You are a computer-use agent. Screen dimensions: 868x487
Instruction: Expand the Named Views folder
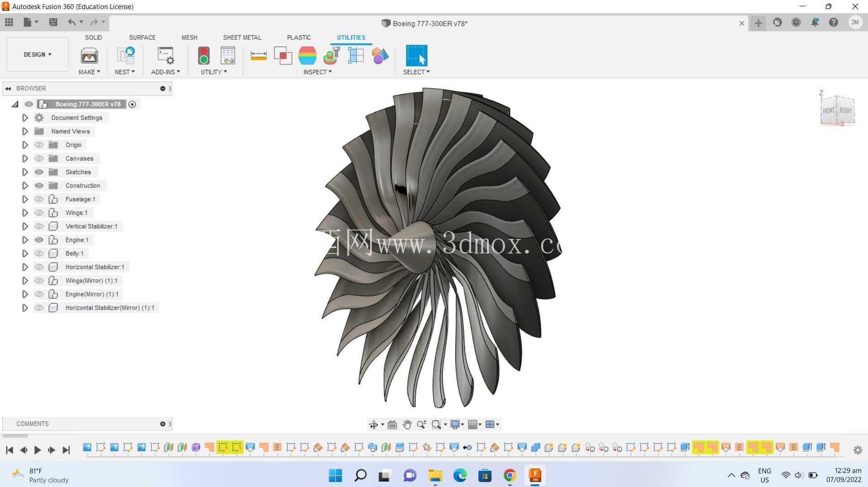25,131
